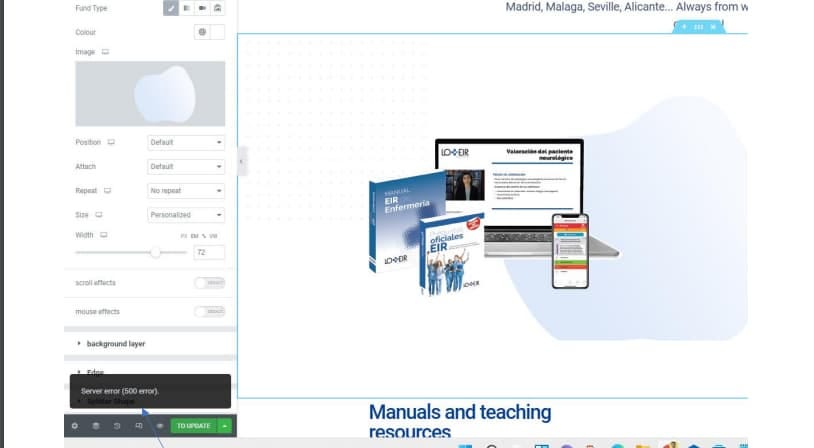Select the EM width unit
Screen dimensions: 814x448
click(194, 236)
